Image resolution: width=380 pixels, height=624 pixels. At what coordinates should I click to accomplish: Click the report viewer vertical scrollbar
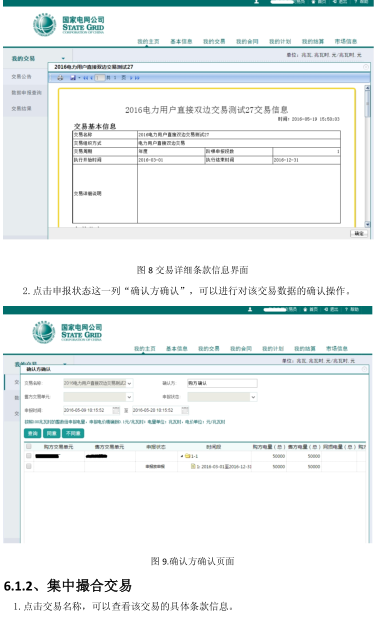point(368,156)
